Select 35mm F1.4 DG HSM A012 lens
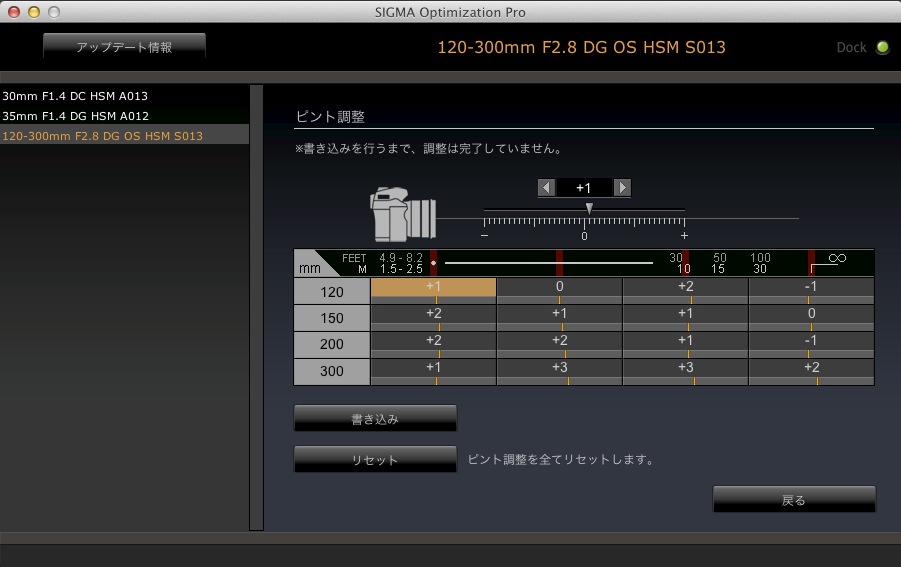Viewport: 901px width, 567px height. (x=124, y=116)
